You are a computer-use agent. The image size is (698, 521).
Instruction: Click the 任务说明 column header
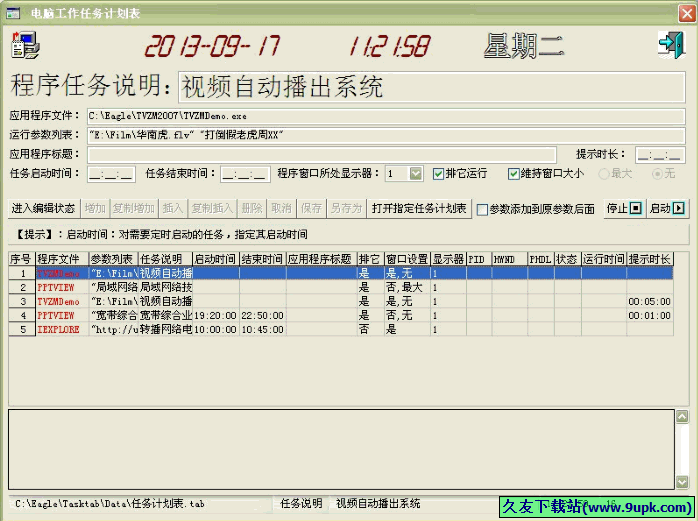[x=166, y=259]
